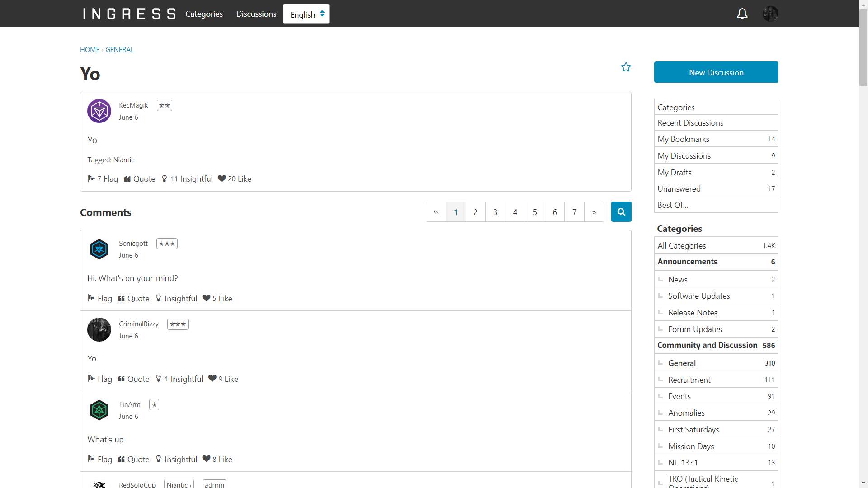
Task: Click the Ingress logo
Action: [x=129, y=14]
